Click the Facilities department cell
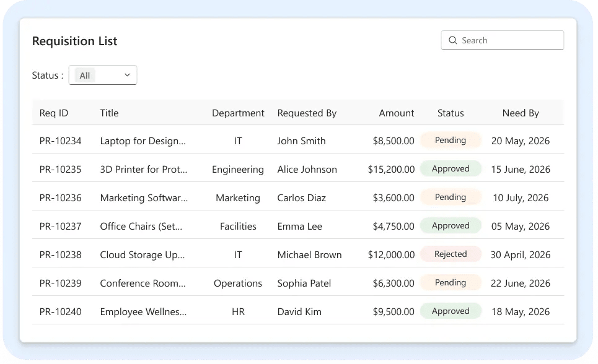Image resolution: width=598 pixels, height=364 pixels. click(238, 227)
